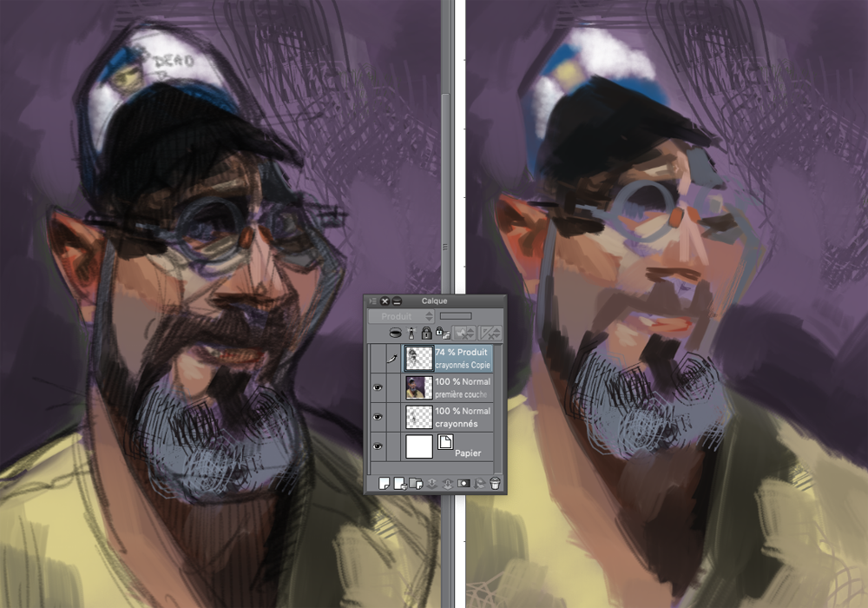Viewport: 868px width, 608px height.
Task: Click the layer opacity slider
Action: (456, 316)
